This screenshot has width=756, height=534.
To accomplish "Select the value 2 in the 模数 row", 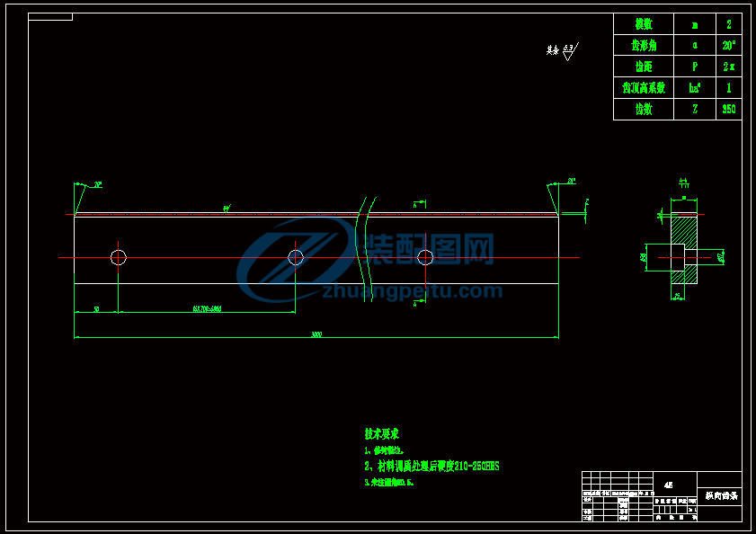I will pos(729,24).
